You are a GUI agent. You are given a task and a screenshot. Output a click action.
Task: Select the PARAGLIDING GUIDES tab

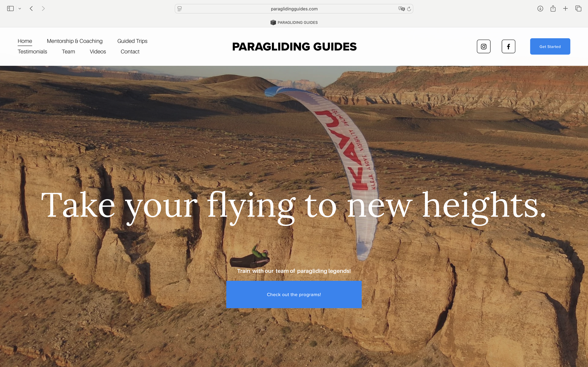pos(294,22)
